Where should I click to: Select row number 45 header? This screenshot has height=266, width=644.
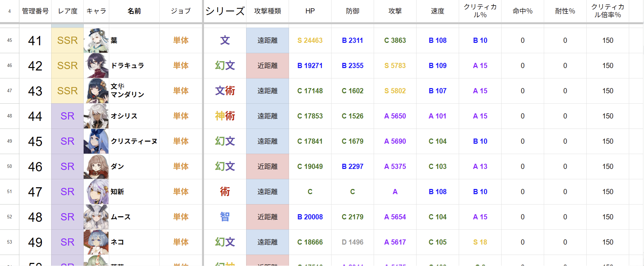click(9, 40)
